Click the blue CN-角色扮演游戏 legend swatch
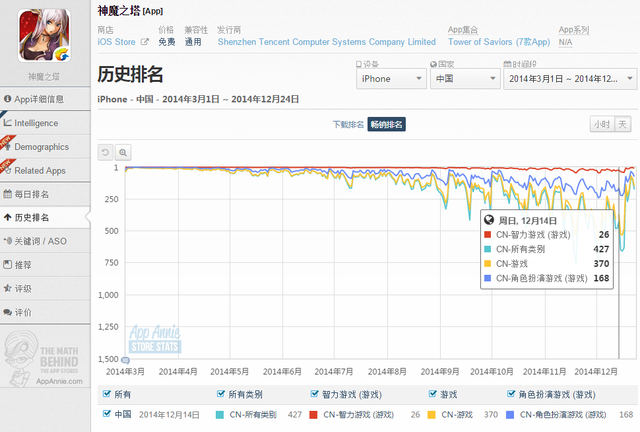This screenshot has width=640, height=432. (x=510, y=415)
